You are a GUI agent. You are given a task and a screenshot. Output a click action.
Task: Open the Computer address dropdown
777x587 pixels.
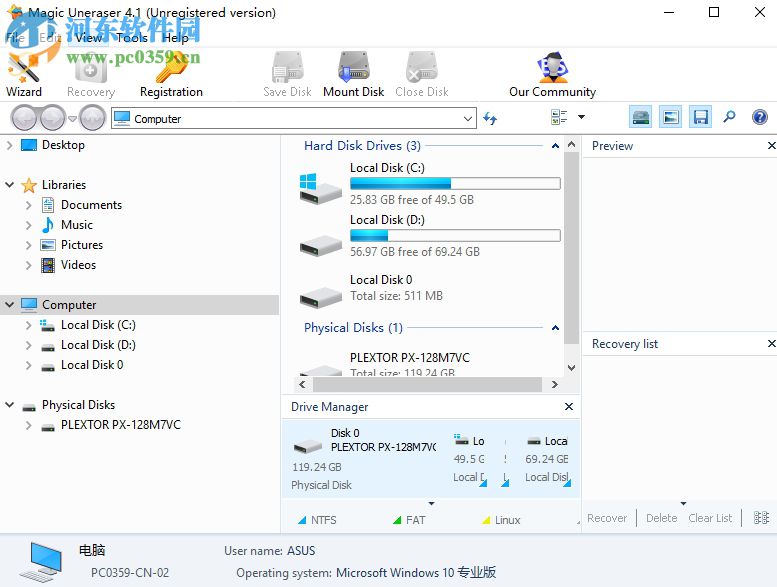point(467,118)
